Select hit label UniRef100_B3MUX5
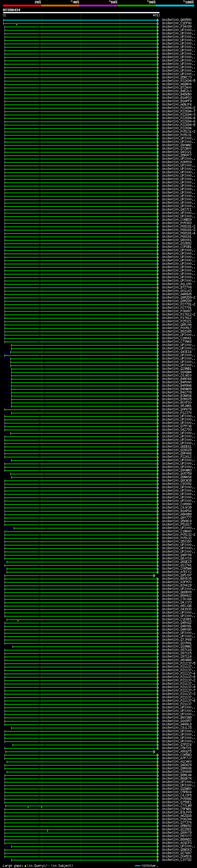Image resolution: width=197 pixels, height=868 pixels. pyautogui.click(x=177, y=399)
